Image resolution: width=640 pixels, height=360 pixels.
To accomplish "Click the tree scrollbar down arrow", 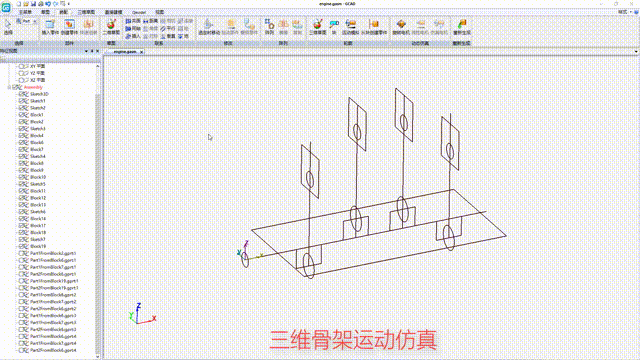I will click(x=98, y=356).
